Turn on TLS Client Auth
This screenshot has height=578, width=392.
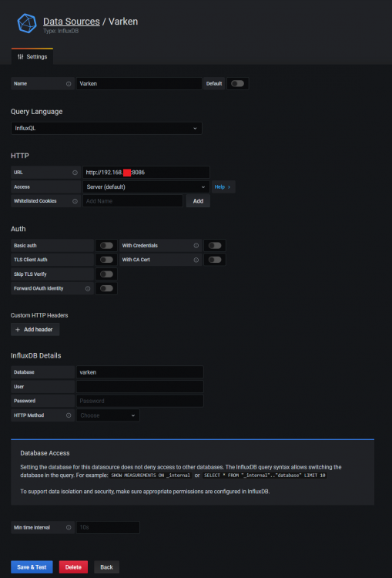106,260
